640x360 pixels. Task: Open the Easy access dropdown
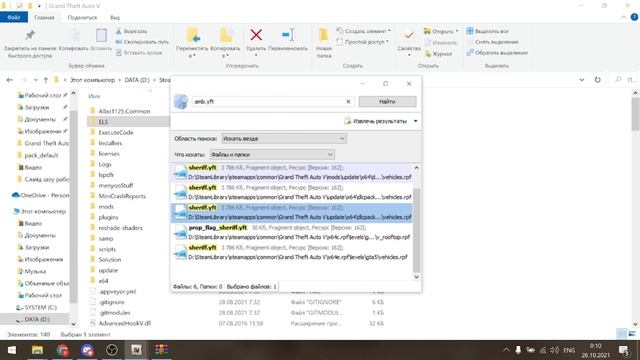[x=362, y=42]
